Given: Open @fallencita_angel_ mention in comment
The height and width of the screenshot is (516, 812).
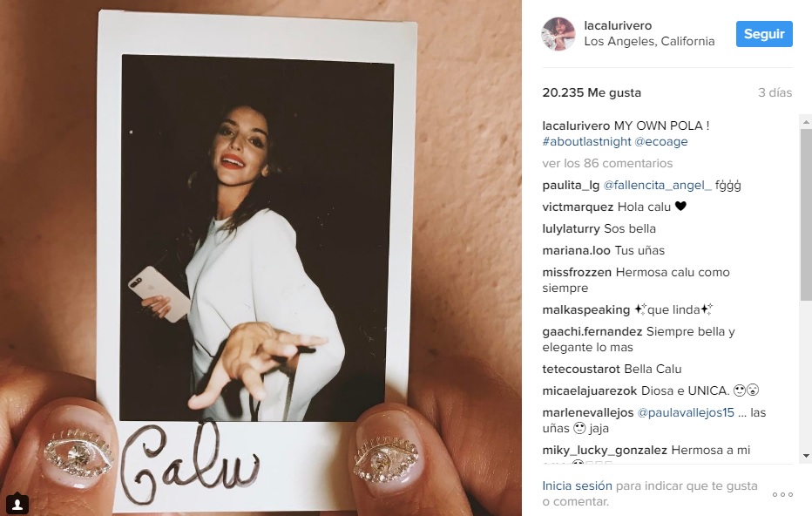Looking at the screenshot, I should pyautogui.click(x=657, y=186).
